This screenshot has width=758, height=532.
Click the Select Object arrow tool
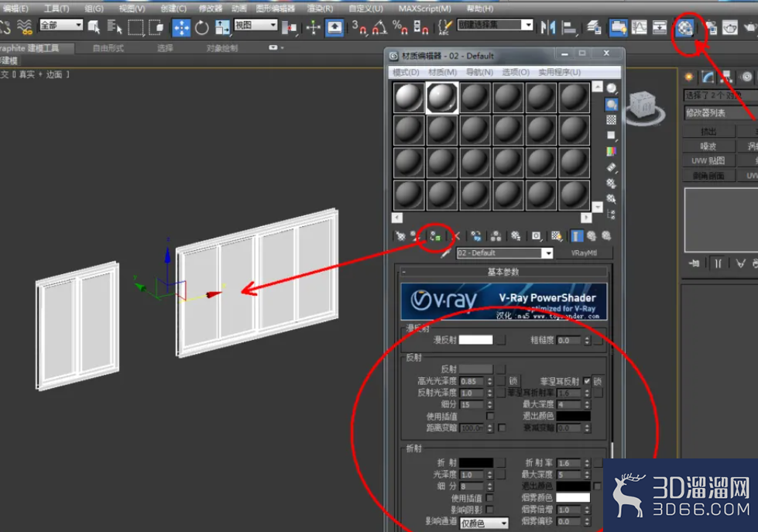[94, 27]
